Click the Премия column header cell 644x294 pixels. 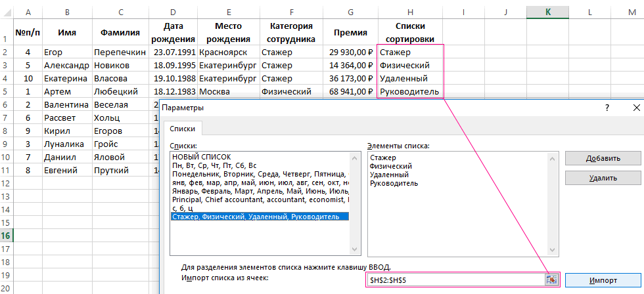pos(350,31)
